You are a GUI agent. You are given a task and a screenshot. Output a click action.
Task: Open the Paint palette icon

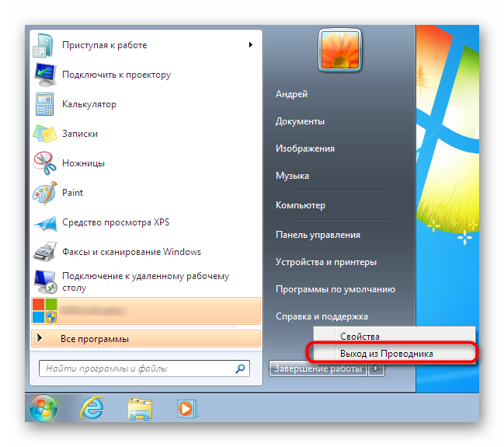tap(45, 193)
